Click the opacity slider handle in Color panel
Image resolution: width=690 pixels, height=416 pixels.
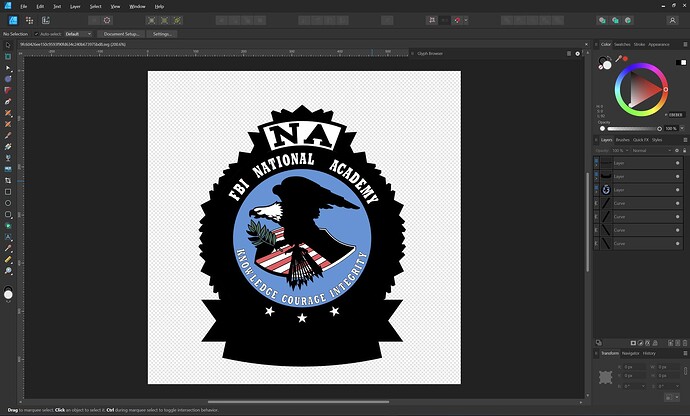(660, 129)
